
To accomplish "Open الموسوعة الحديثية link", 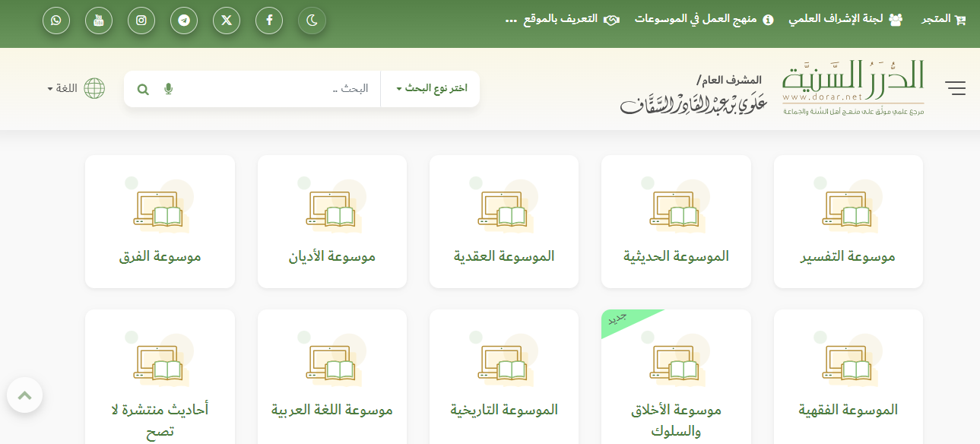I will tap(676, 257).
